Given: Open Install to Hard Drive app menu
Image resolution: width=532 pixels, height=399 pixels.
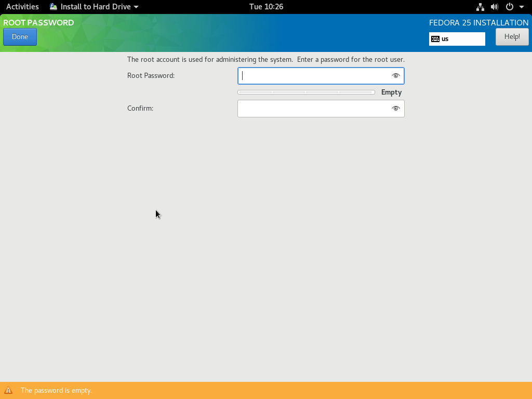Looking at the screenshot, I should 94,7.
